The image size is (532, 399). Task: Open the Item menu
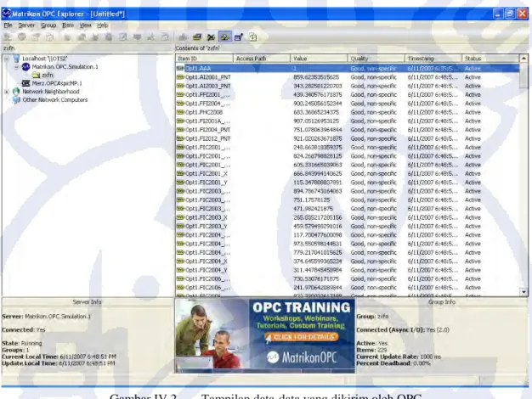coord(68,25)
